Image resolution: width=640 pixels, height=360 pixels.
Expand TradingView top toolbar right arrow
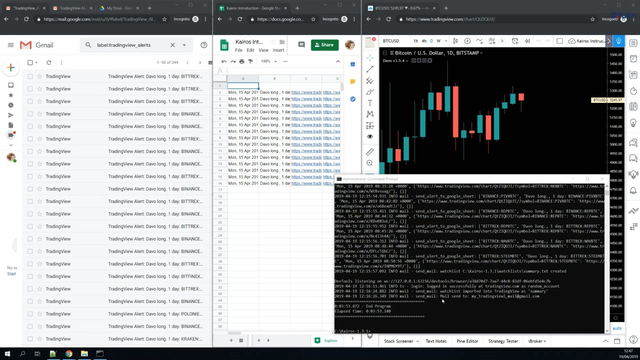[x=609, y=41]
